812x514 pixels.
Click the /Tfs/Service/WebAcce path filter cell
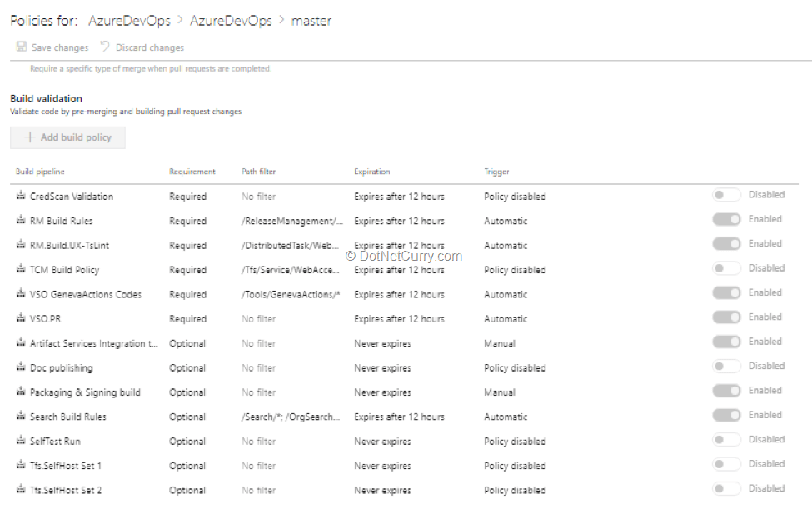point(291,270)
